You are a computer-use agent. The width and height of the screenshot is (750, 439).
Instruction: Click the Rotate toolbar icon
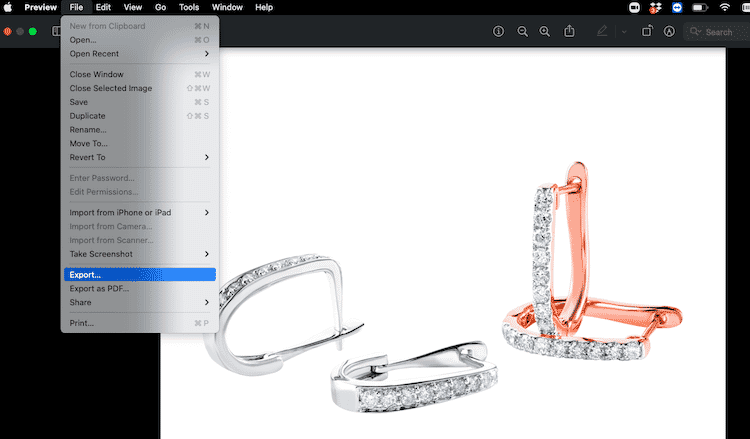[x=647, y=32]
